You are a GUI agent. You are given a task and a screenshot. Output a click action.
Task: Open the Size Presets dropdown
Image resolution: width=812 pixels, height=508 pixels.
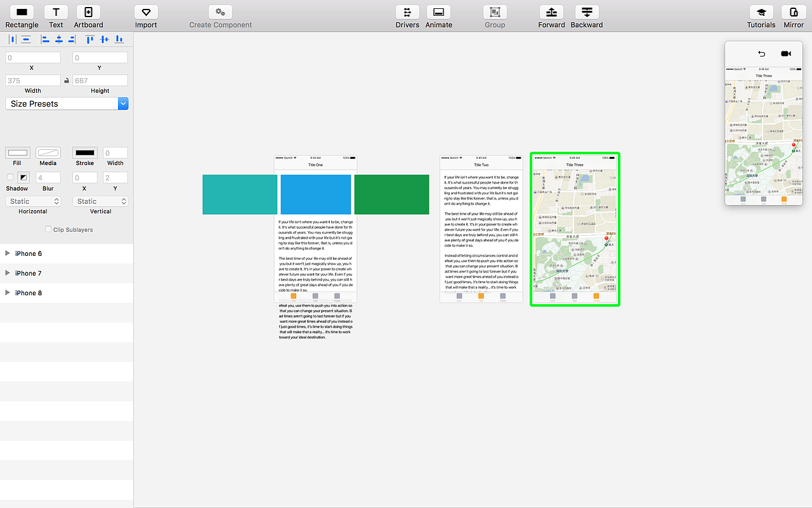67,104
